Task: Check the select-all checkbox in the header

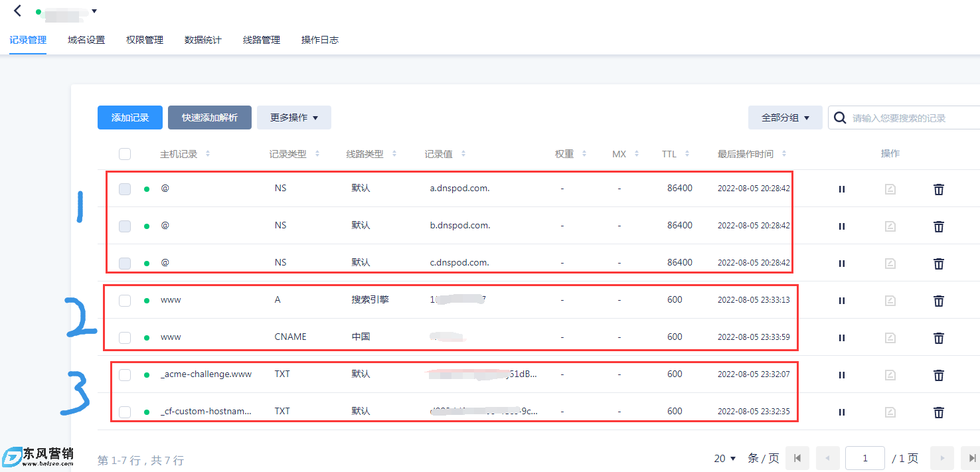Action: point(125,153)
